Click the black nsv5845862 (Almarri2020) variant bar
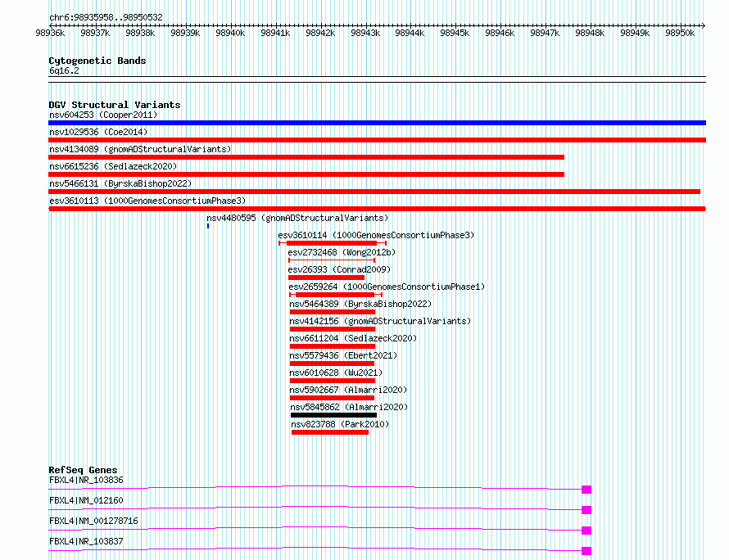Image resolution: width=729 pixels, height=560 pixels. [x=334, y=415]
